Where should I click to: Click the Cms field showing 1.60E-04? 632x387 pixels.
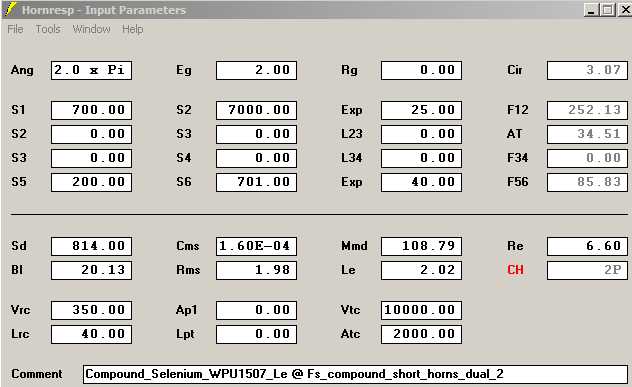coord(256,246)
